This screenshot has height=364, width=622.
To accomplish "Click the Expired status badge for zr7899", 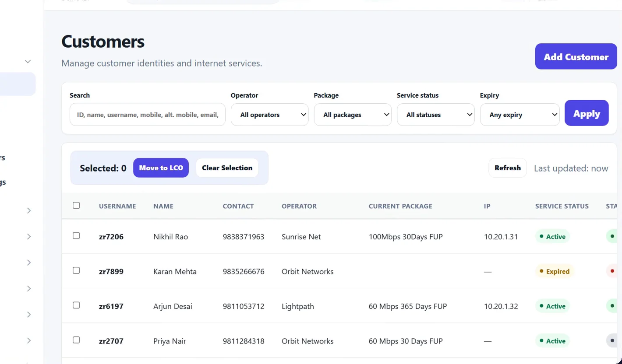I will click(554, 272).
